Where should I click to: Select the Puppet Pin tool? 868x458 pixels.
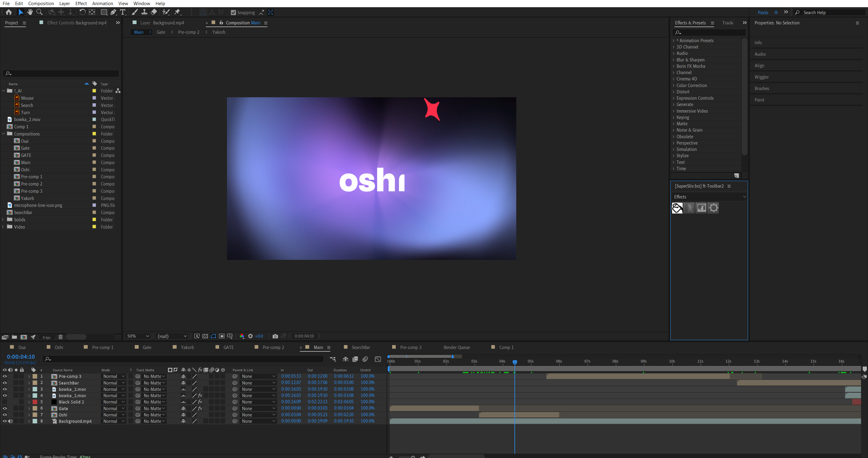[177, 12]
